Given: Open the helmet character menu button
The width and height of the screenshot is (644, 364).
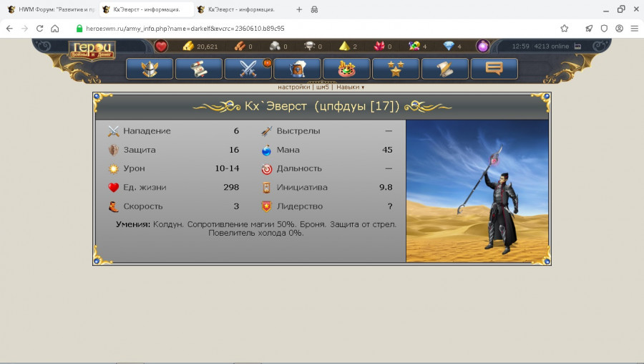Looking at the screenshot, I should [150, 68].
